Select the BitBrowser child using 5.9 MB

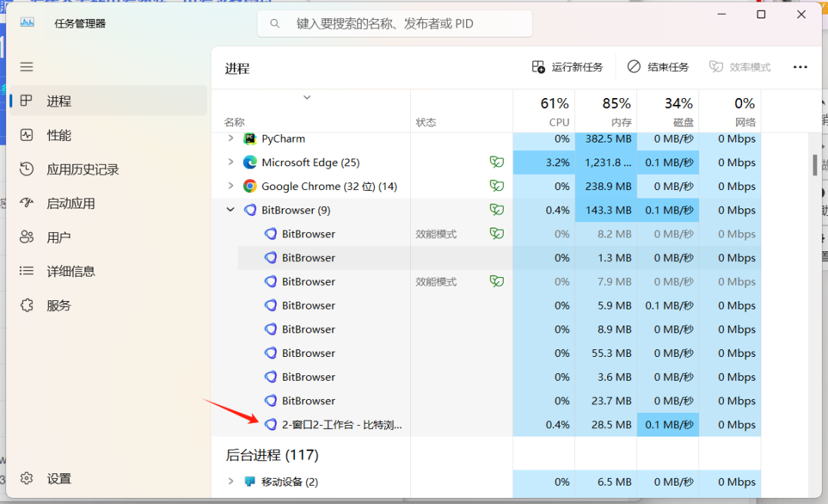click(x=499, y=305)
